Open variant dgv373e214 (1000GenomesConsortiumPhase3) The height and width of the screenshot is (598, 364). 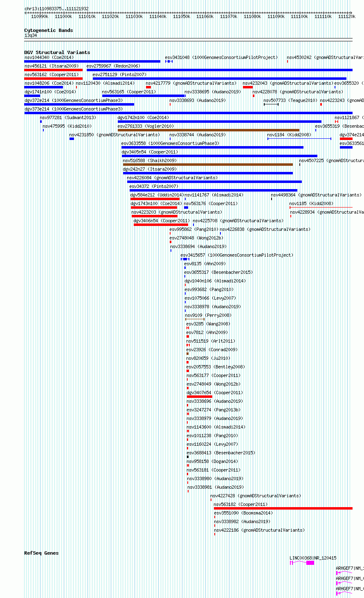pyautogui.click(x=74, y=109)
